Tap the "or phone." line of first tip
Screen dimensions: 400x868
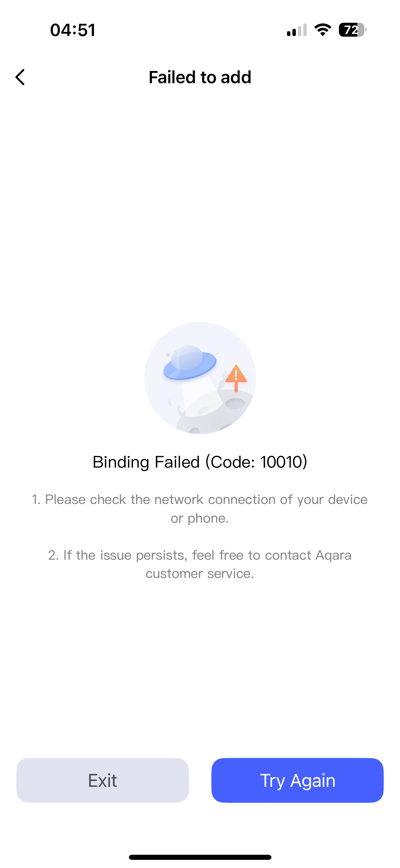click(x=199, y=518)
